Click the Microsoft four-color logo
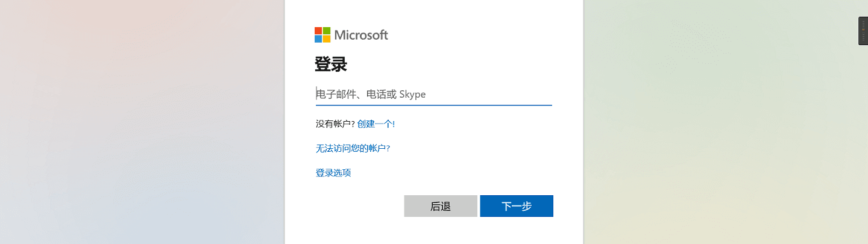The height and width of the screenshot is (244, 868). [322, 35]
